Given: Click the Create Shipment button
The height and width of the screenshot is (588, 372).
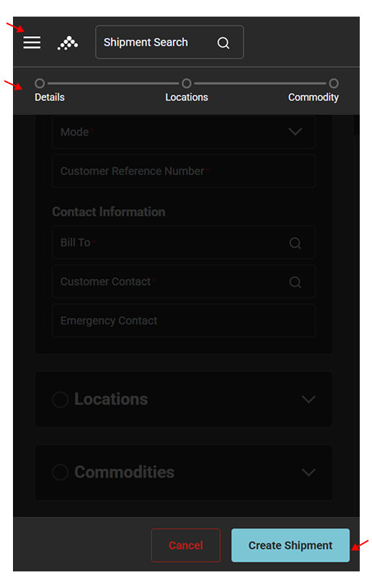Looking at the screenshot, I should tap(291, 545).
